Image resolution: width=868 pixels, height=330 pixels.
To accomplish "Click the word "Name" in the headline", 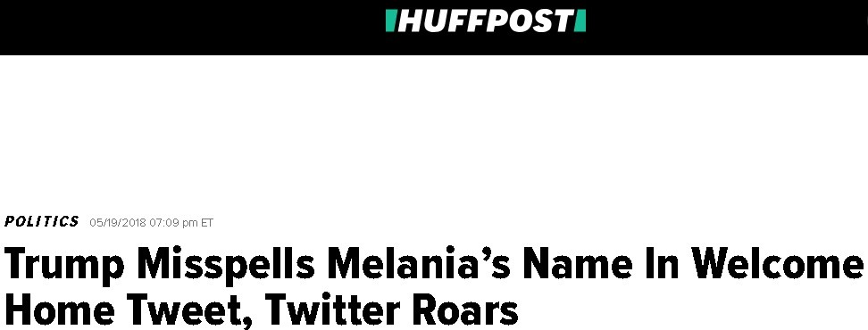I will (578, 264).
